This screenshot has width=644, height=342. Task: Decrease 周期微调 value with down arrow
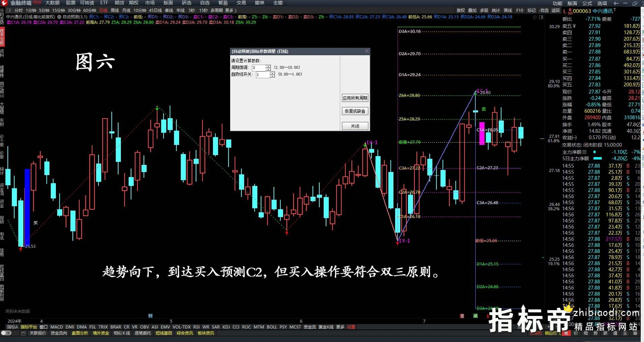coord(268,69)
